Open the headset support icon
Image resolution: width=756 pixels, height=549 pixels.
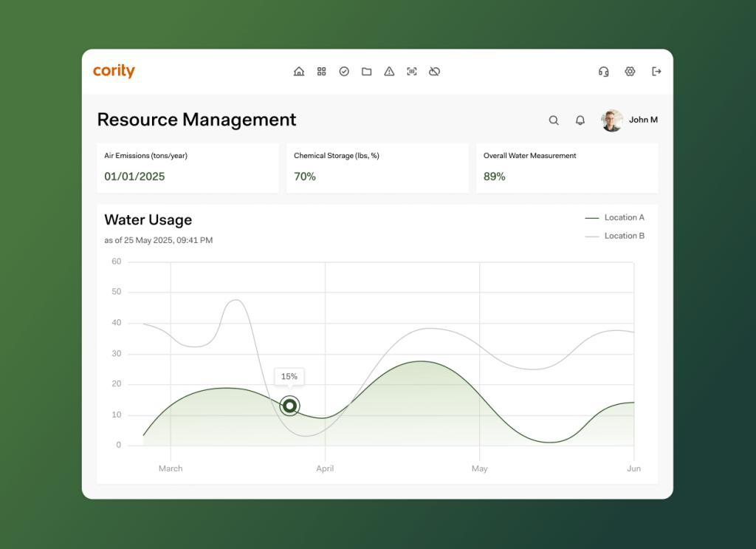coord(604,71)
